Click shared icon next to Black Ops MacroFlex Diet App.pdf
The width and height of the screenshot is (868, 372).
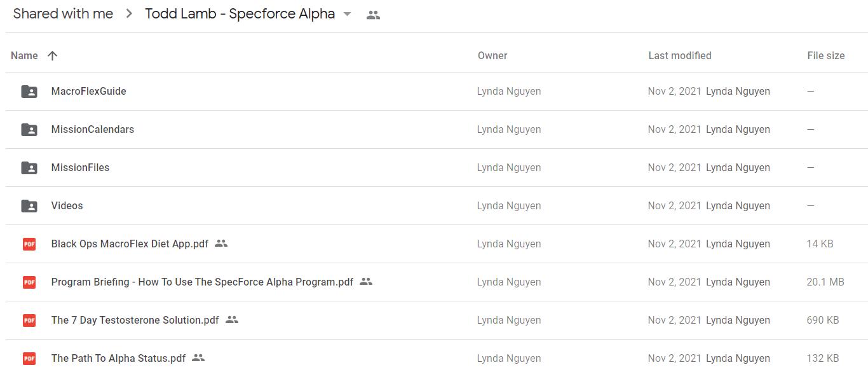tap(221, 244)
